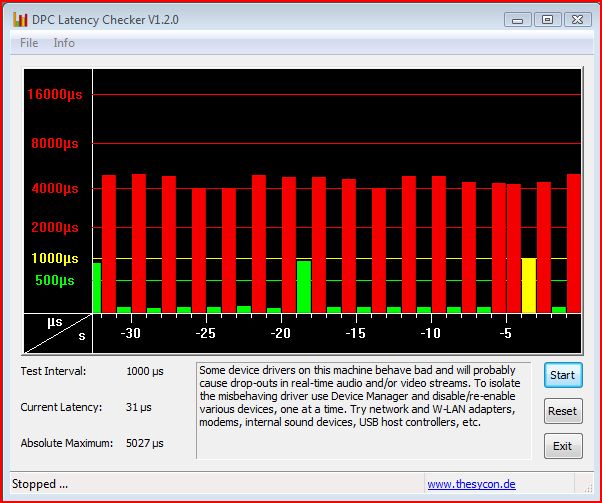The width and height of the screenshot is (602, 503).
Task: Click the yellow 1000µs axis label
Action: pyautogui.click(x=55, y=258)
